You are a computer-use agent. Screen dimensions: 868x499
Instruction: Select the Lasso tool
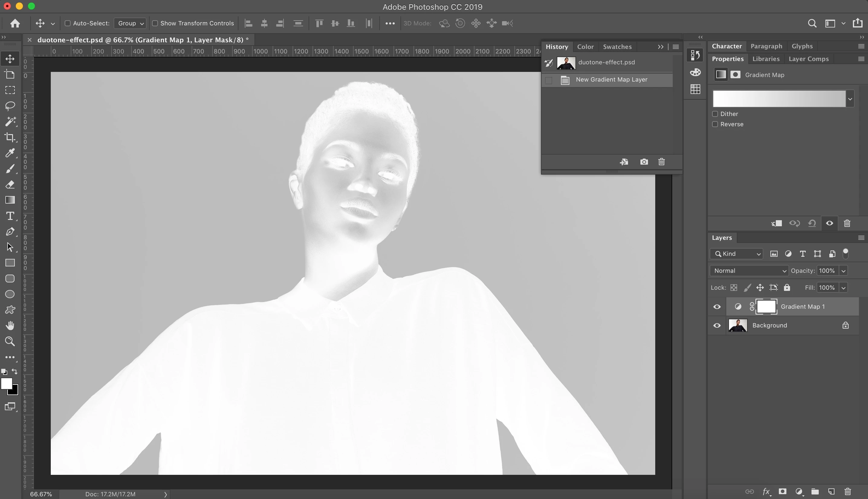click(10, 105)
